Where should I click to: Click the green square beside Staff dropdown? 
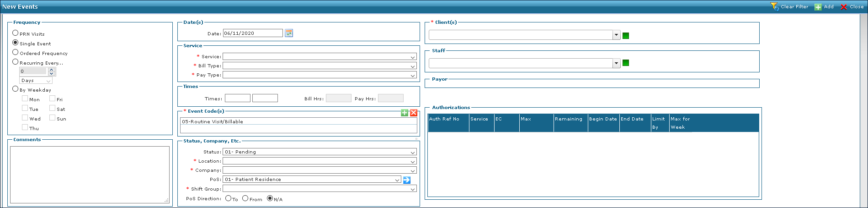[626, 63]
